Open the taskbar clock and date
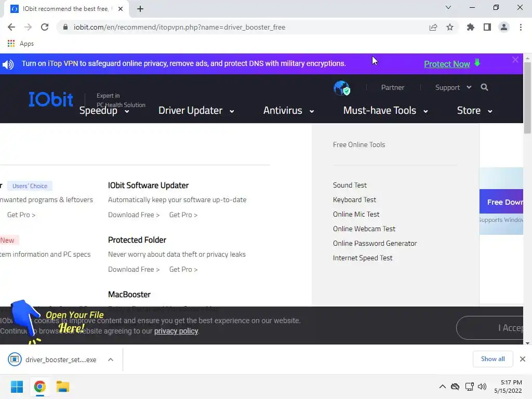Image resolution: width=532 pixels, height=399 pixels. (508, 387)
